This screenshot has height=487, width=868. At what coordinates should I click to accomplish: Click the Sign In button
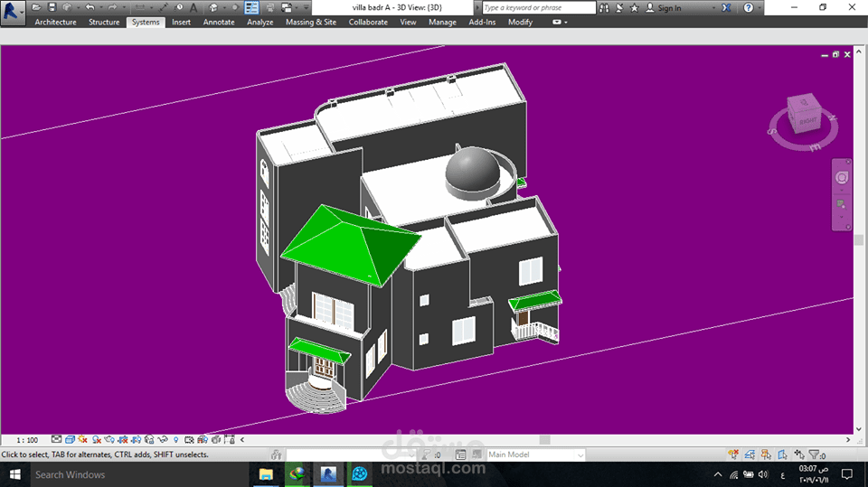point(669,7)
